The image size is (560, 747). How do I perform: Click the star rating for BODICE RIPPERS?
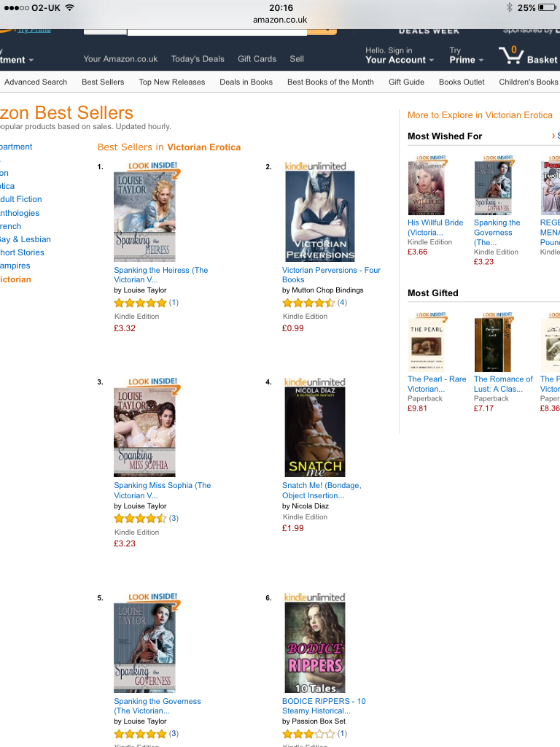click(x=308, y=734)
